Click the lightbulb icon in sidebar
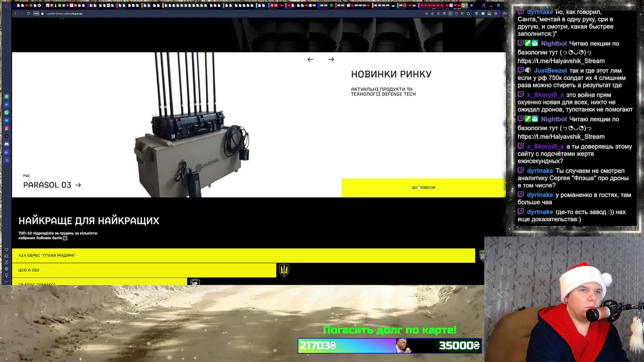Viewport: 644px width, 362px height. 7,275
